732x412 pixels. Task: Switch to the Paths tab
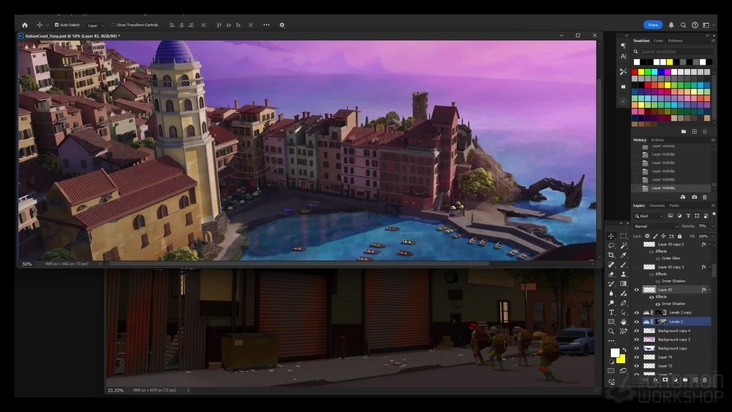tap(674, 206)
